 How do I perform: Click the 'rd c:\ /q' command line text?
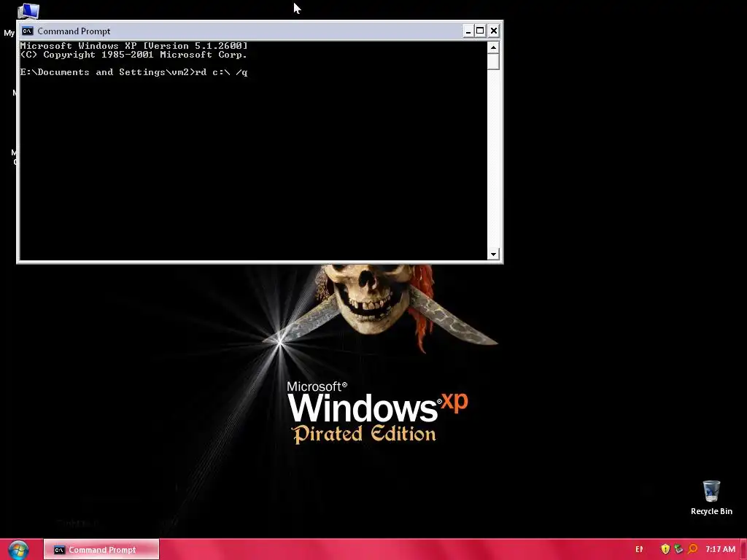tap(222, 72)
